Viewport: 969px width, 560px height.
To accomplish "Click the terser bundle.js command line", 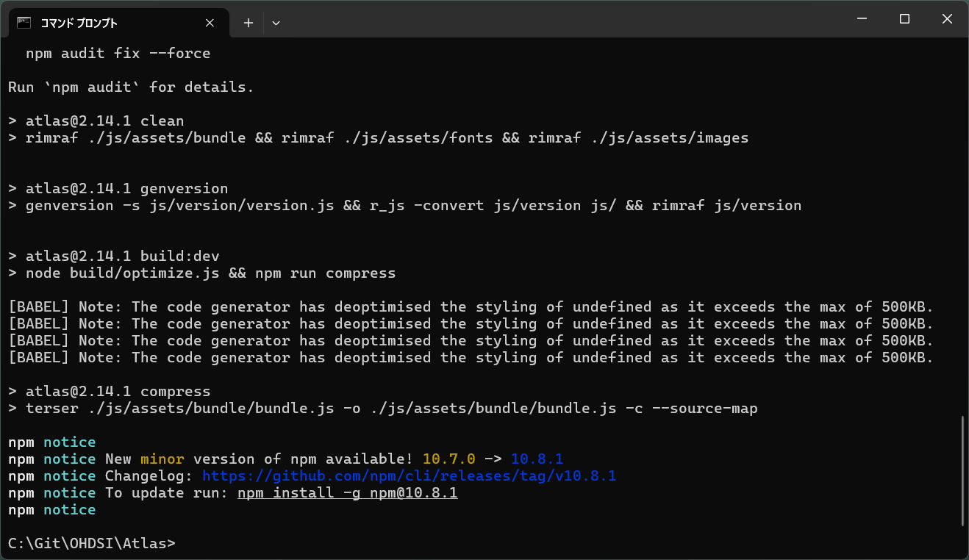I will coord(383,409).
